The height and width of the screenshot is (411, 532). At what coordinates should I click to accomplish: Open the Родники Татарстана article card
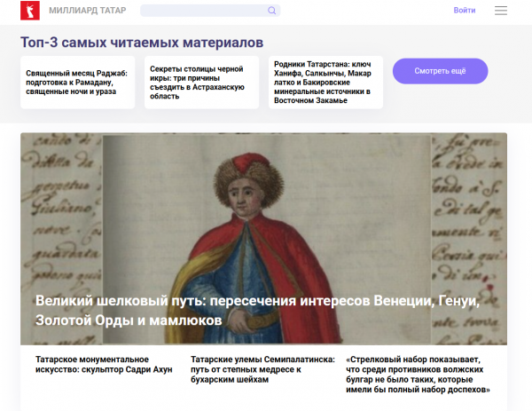tap(325, 83)
